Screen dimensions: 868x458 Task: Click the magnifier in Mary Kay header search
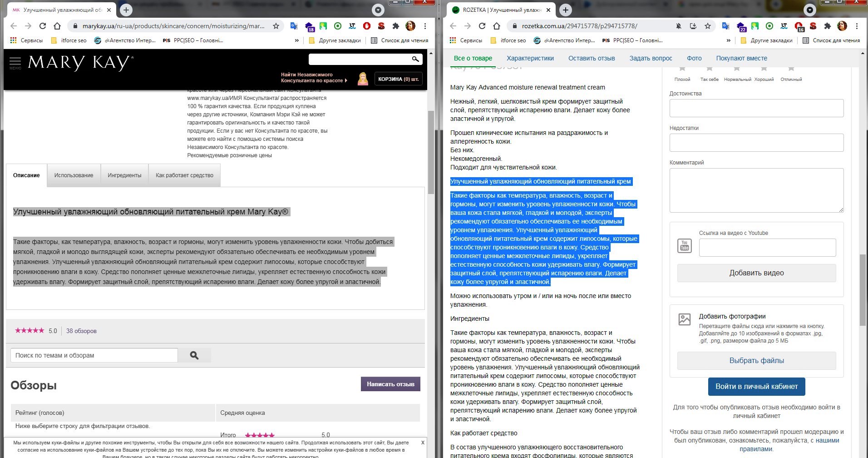415,59
